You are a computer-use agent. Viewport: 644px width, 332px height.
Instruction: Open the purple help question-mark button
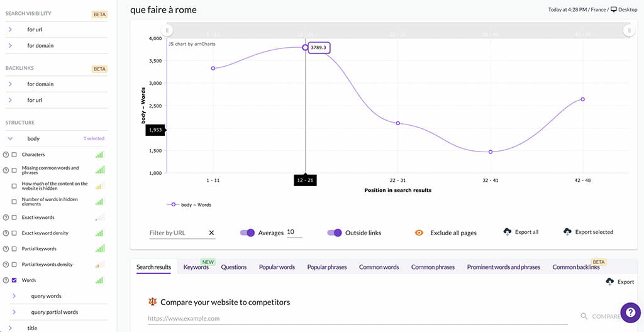click(630, 313)
